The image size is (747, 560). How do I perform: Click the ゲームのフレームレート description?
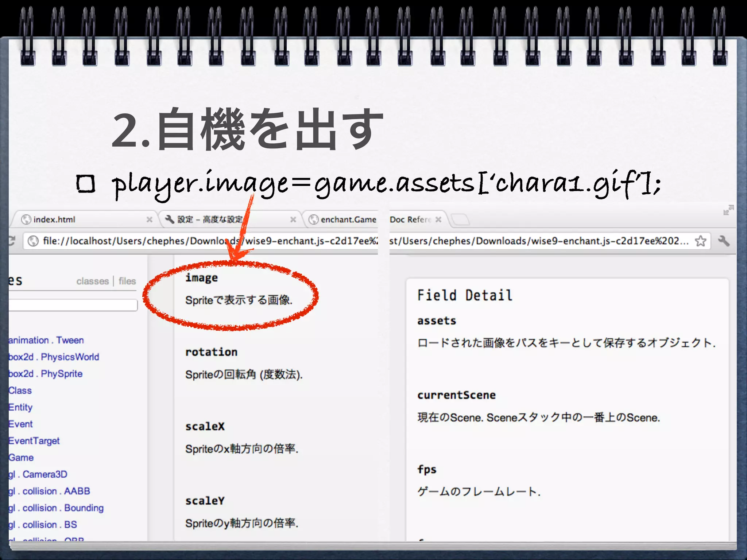[479, 491]
